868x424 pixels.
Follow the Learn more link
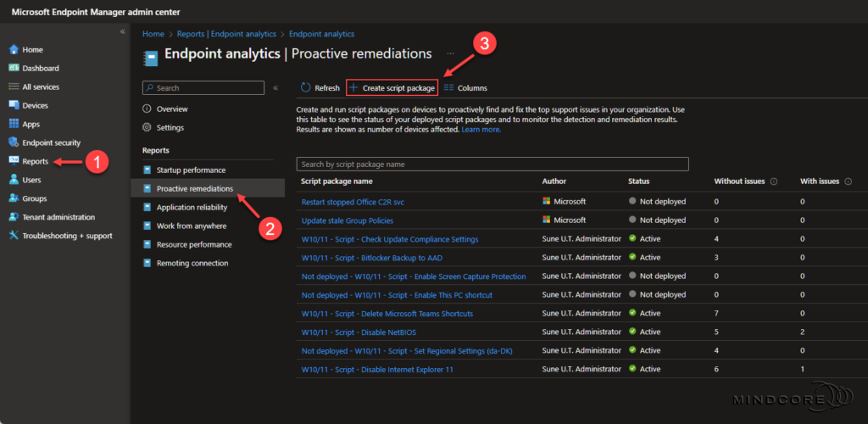481,130
